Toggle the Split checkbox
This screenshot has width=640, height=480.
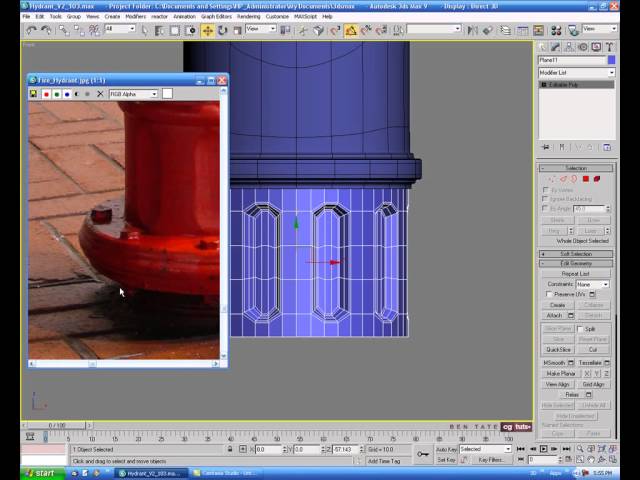coord(580,329)
